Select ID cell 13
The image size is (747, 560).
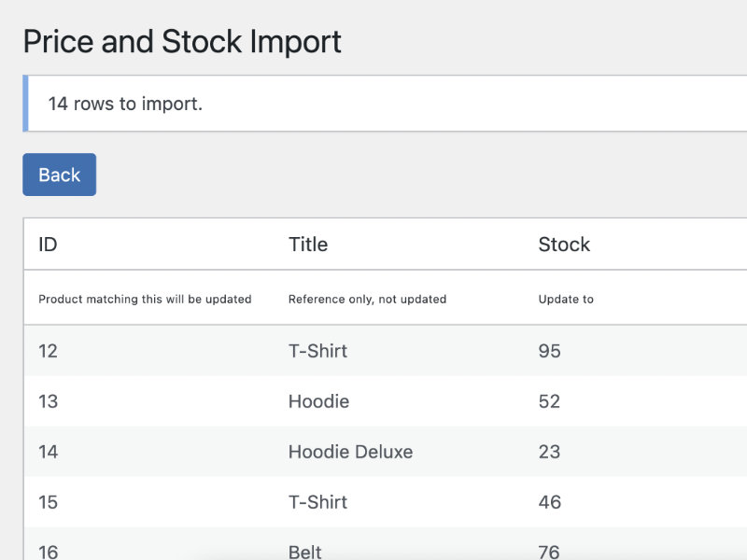pos(48,401)
